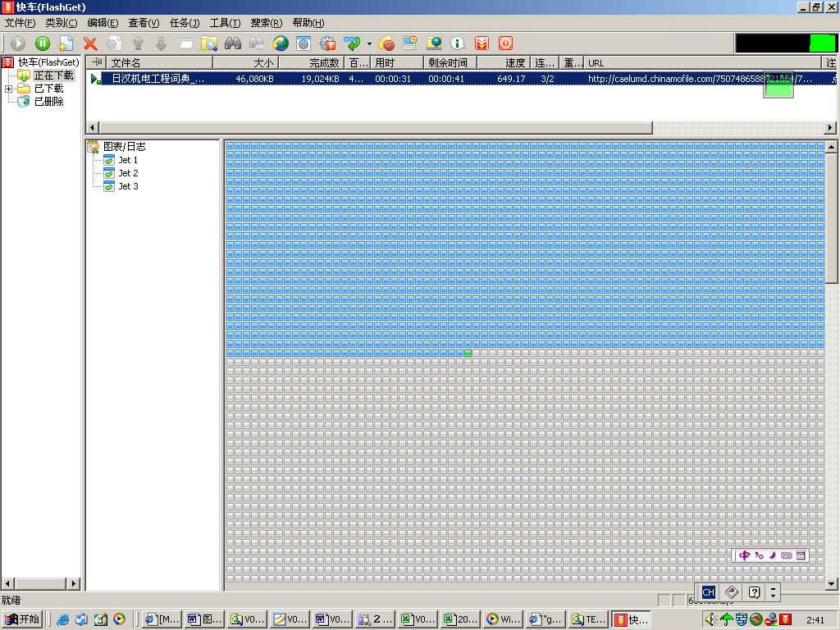Select the 图表/日志 node
Screen dimensions: 840x630
coord(125,146)
